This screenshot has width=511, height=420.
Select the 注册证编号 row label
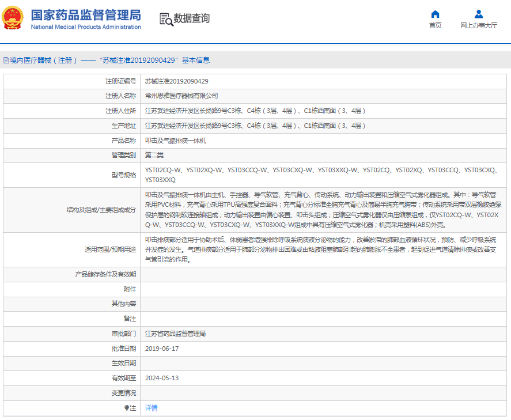120,81
